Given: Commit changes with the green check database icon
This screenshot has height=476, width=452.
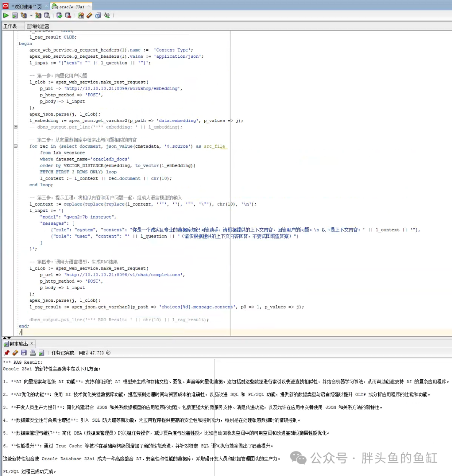Looking at the screenshot, I should coord(59,15).
